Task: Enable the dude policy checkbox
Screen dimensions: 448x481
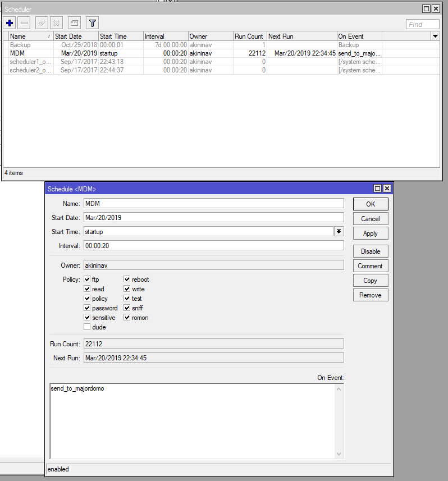Action: click(87, 327)
